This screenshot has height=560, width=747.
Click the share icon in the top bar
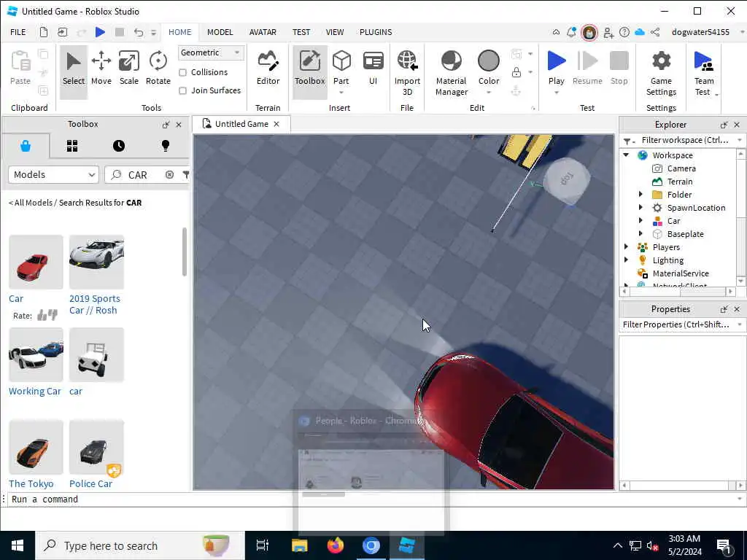pyautogui.click(x=655, y=32)
